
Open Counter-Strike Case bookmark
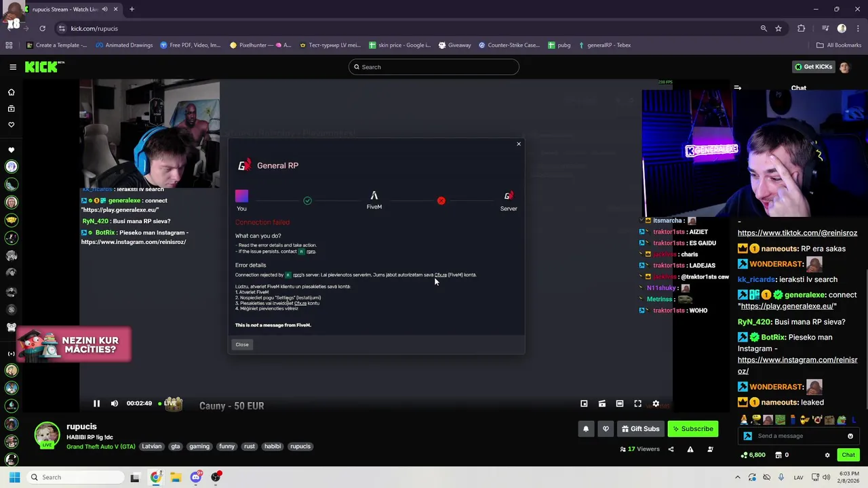tap(509, 45)
